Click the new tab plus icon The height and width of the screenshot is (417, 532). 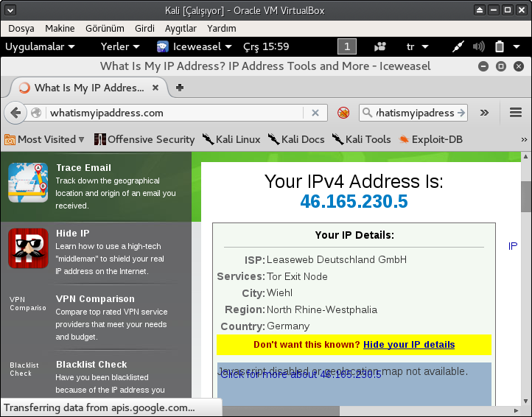[180, 88]
